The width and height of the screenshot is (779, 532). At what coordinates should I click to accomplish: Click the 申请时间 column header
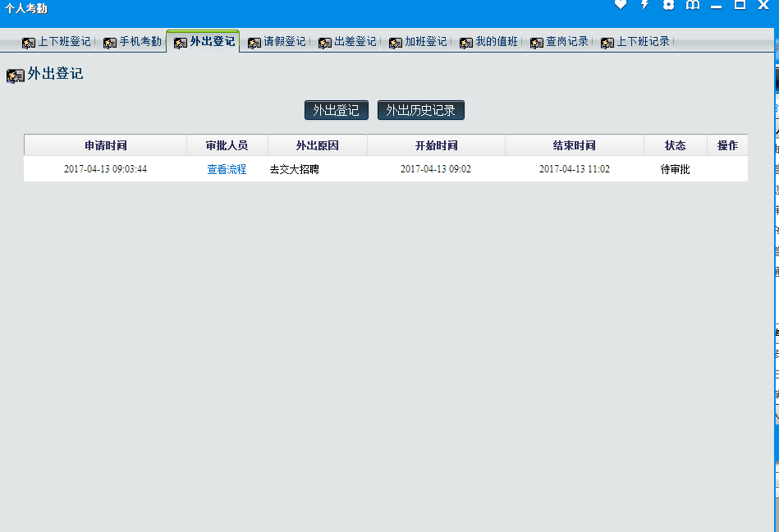[x=106, y=145]
